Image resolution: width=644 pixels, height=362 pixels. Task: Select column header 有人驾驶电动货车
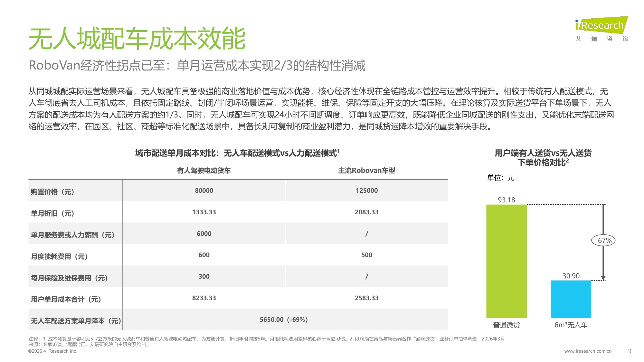[x=204, y=171]
